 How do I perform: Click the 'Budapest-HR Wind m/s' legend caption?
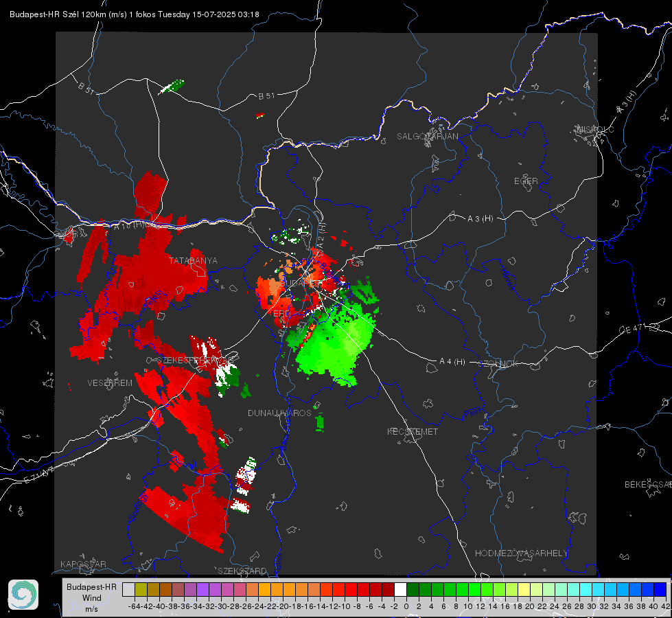pos(91,598)
